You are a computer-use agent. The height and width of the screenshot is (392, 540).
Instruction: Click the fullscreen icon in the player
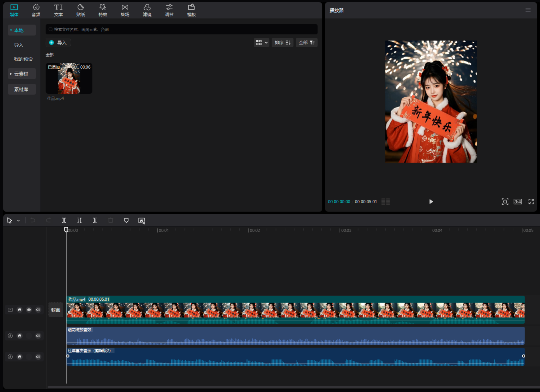point(531,202)
